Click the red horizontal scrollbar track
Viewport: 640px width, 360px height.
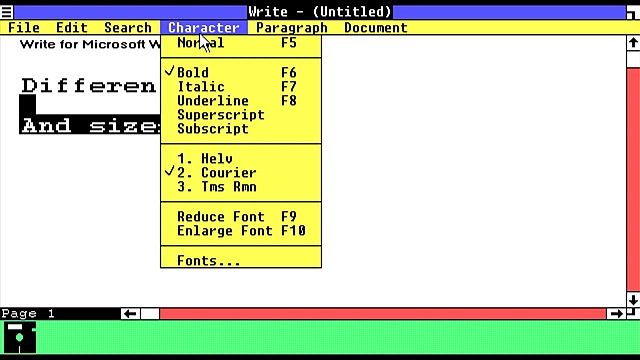coord(382,313)
